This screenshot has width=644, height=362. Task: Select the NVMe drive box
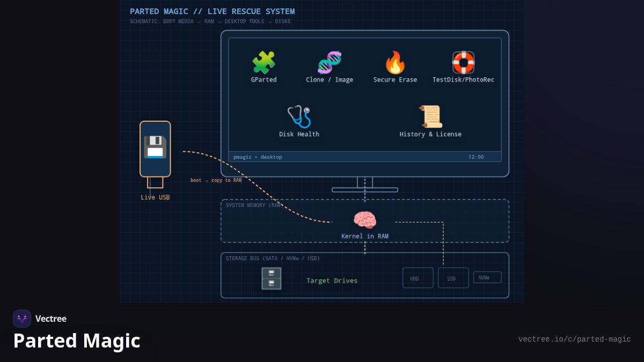[487, 277]
